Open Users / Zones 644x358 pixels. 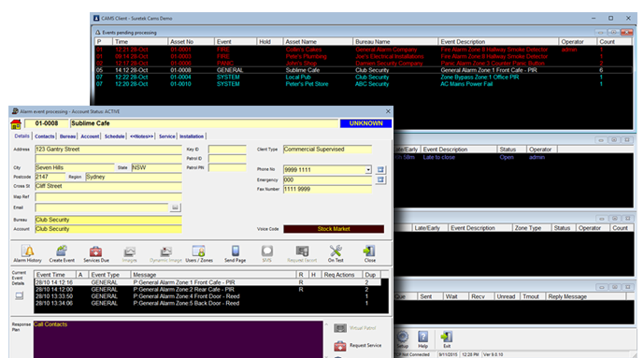[199, 253]
